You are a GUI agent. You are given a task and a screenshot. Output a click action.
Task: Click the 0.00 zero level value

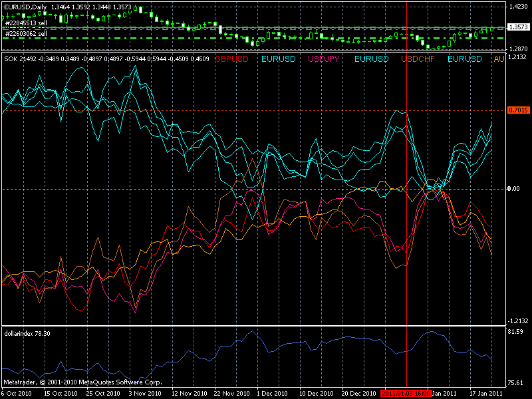pyautogui.click(x=514, y=189)
